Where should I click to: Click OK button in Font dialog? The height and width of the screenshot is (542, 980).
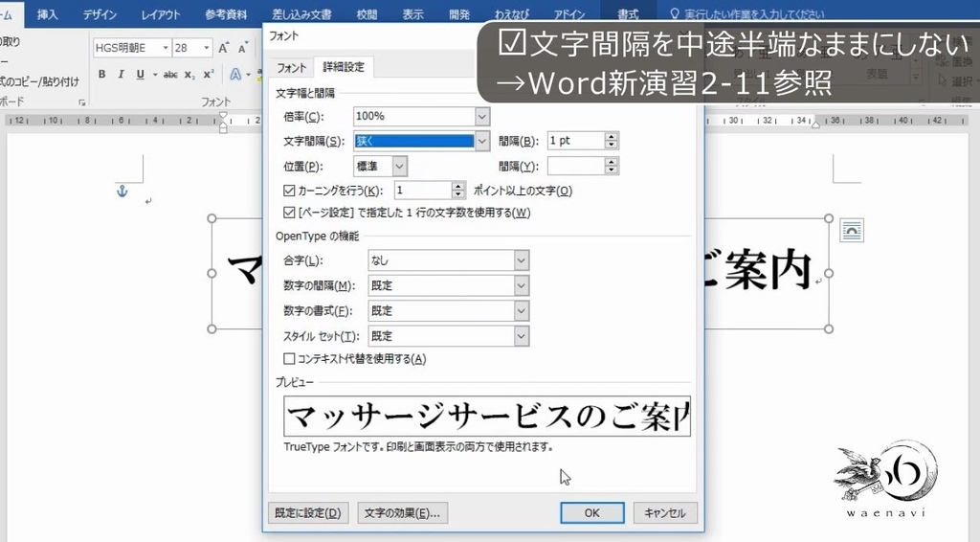(x=591, y=512)
